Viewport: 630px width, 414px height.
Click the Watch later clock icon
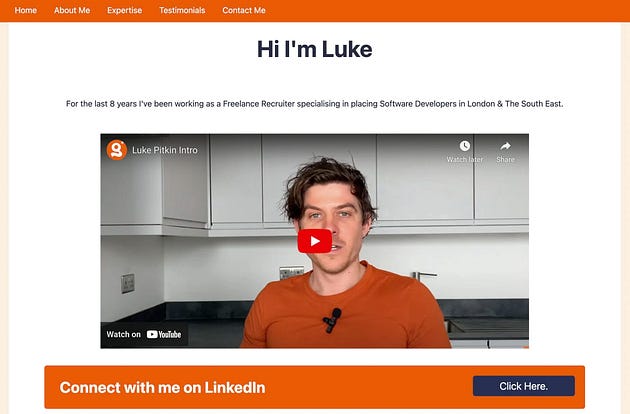coord(465,146)
